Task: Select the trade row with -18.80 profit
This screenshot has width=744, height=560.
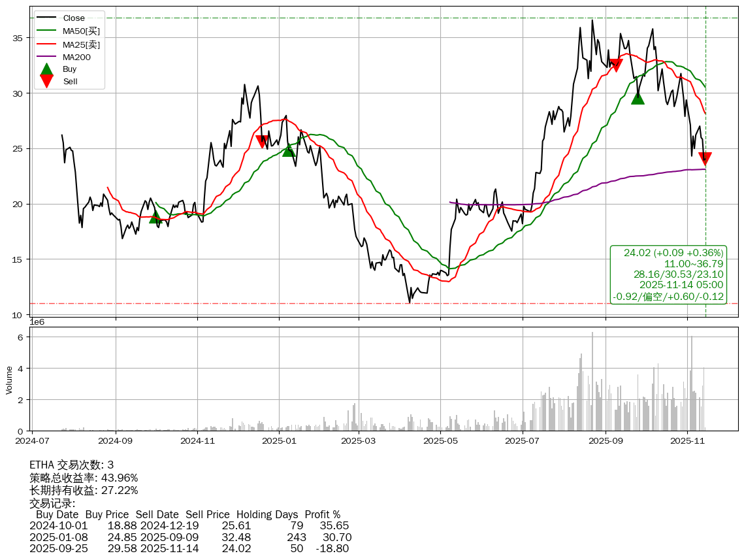Action: [x=189, y=548]
